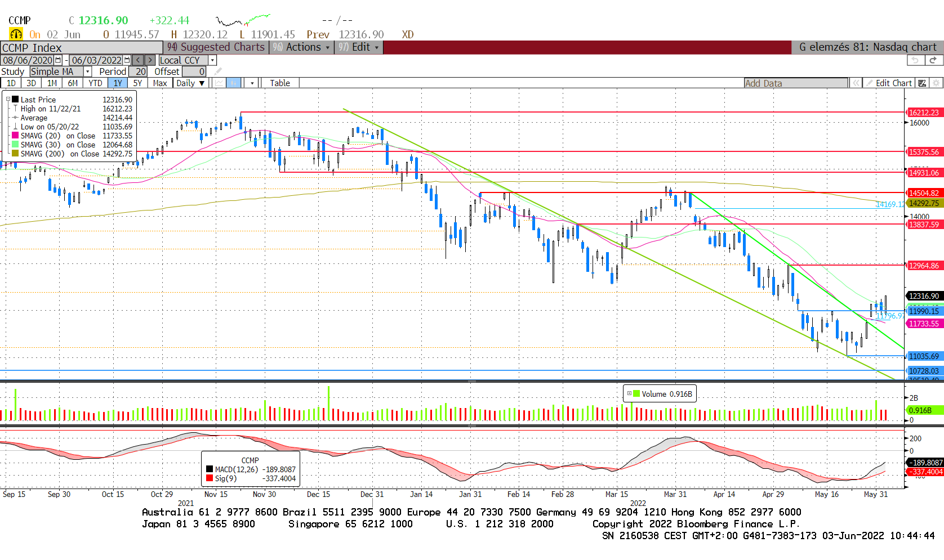Click the High marker icon in legend
The width and height of the screenshot is (944, 560).
pyautogui.click(x=15, y=109)
